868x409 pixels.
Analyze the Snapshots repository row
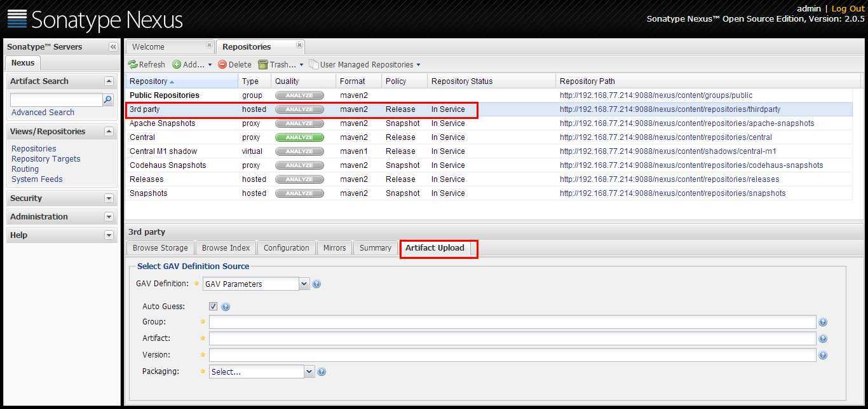click(299, 193)
